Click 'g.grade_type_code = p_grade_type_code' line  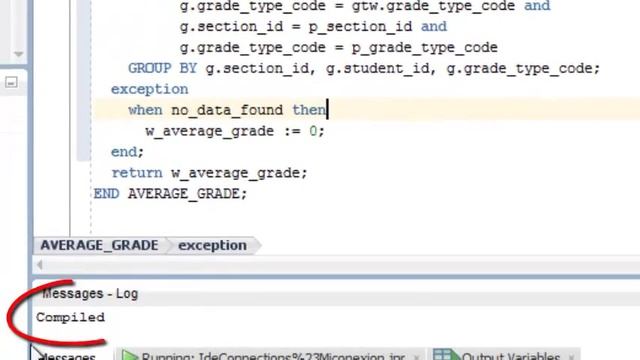click(338, 47)
